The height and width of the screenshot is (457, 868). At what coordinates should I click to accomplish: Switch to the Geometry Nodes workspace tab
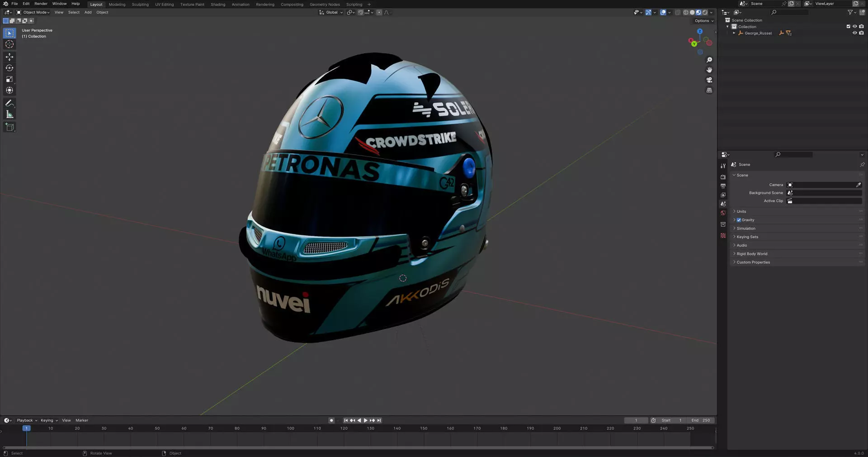(325, 5)
